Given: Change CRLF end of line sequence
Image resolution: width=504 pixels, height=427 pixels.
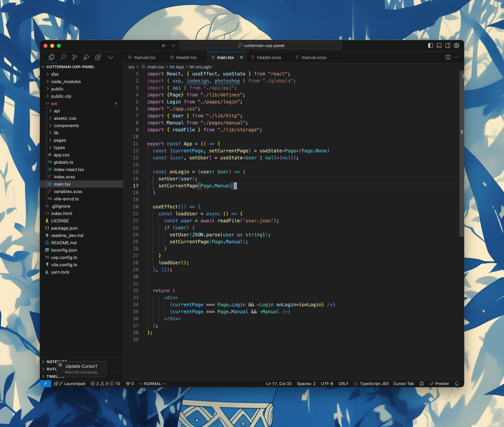Looking at the screenshot, I should (343, 384).
